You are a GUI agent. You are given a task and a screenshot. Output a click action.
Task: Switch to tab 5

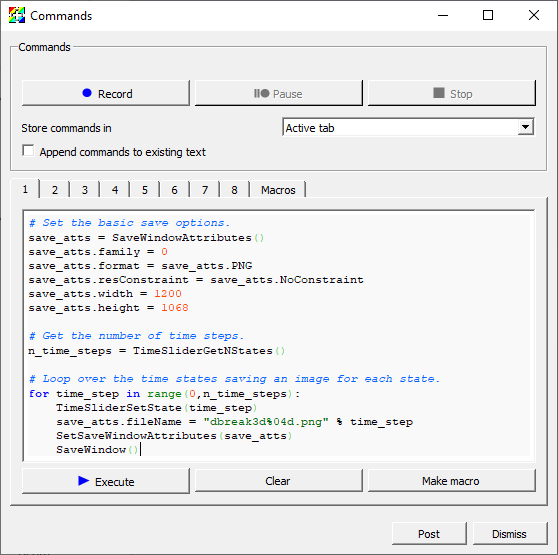[x=144, y=190]
